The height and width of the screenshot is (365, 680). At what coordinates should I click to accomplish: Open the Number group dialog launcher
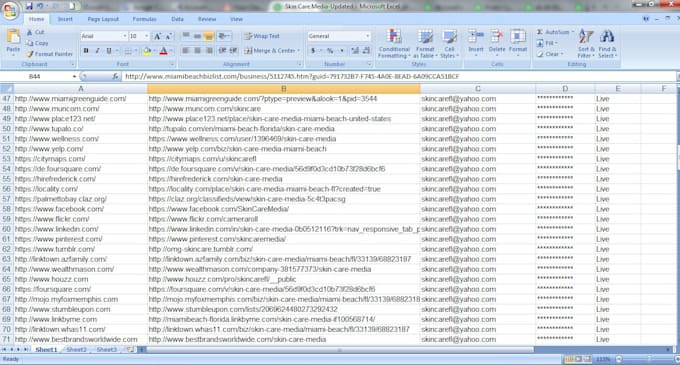[370, 65]
